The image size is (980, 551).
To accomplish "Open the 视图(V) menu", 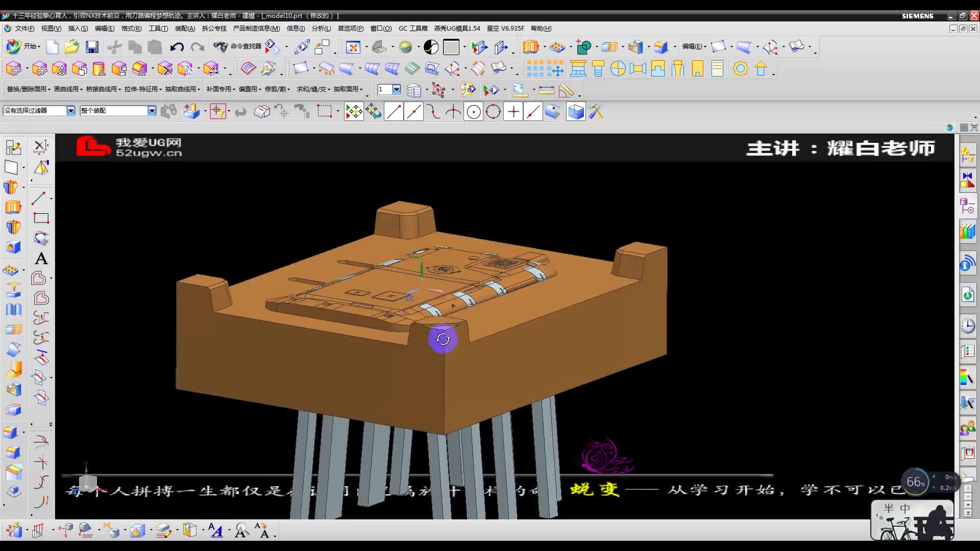I will 51,28.
